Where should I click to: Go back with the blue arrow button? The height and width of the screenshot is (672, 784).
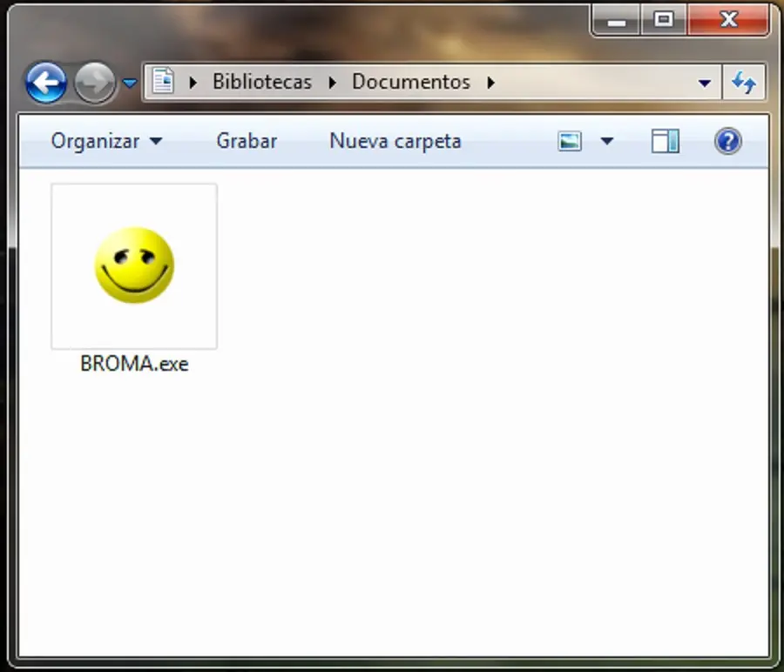coord(45,83)
